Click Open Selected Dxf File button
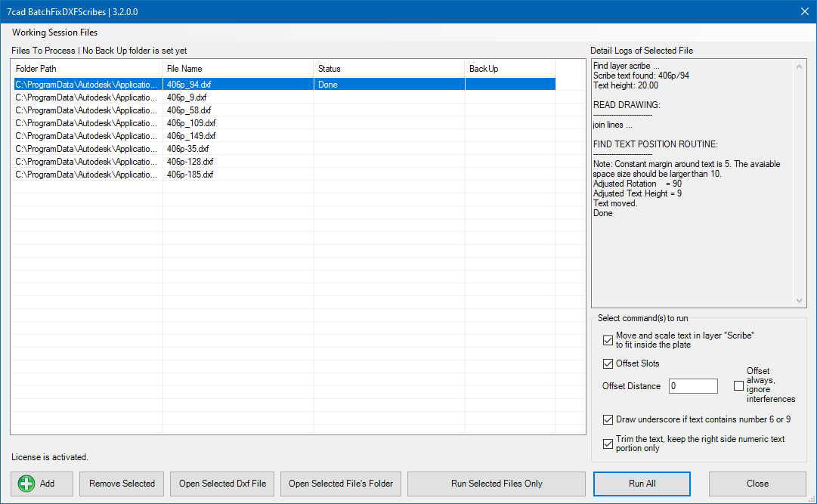 (222, 484)
